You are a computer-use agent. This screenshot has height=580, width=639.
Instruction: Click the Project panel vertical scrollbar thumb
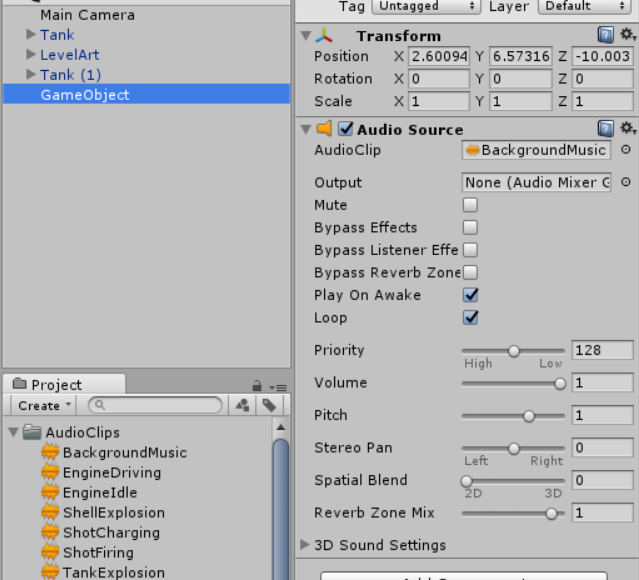281,509
